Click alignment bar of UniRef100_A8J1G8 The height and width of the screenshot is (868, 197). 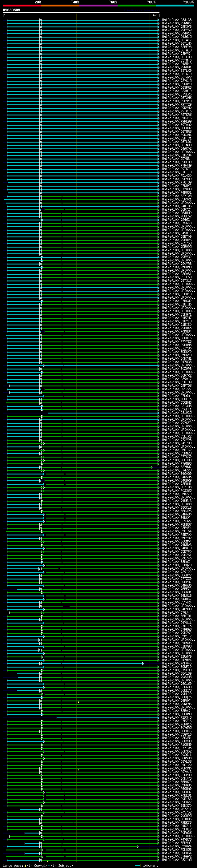click(x=83, y=20)
